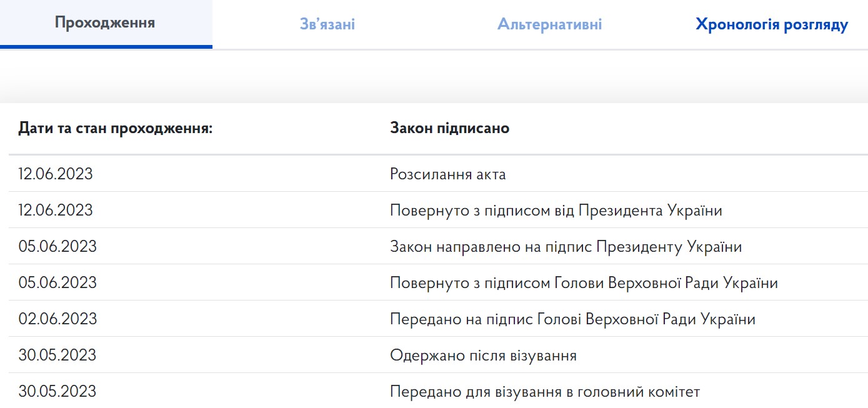
Task: Click the 'Закон підписано' status heading
Action: click(x=449, y=129)
